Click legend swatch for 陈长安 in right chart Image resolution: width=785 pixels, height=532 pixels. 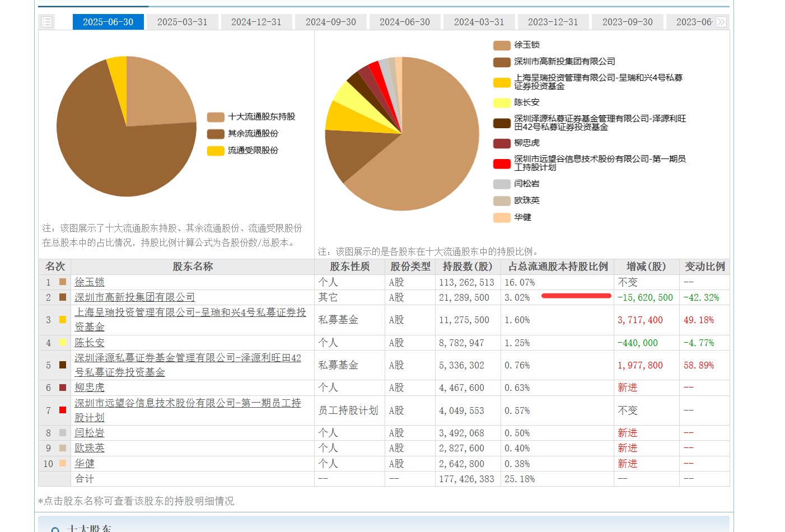pos(502,103)
